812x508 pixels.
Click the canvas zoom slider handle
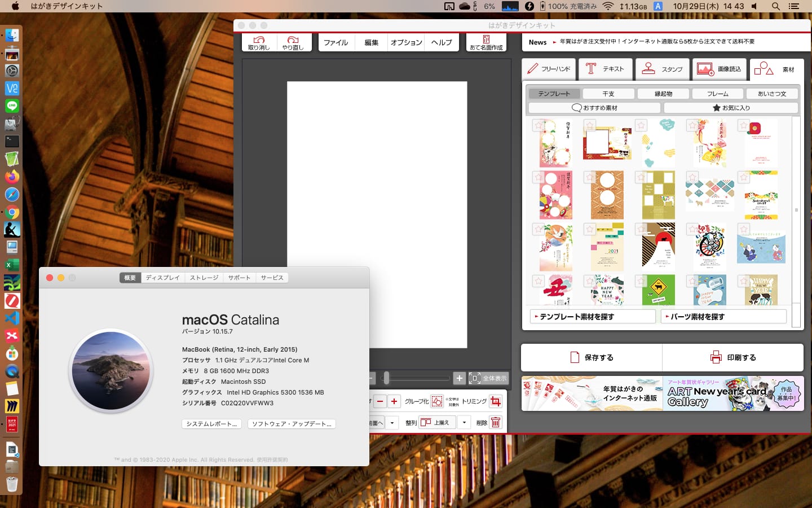click(x=386, y=378)
